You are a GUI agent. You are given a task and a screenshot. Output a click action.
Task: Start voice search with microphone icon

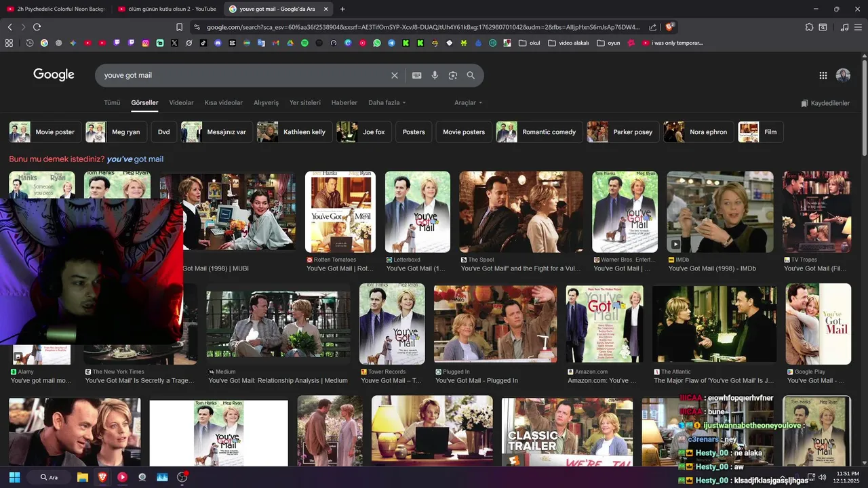(435, 75)
